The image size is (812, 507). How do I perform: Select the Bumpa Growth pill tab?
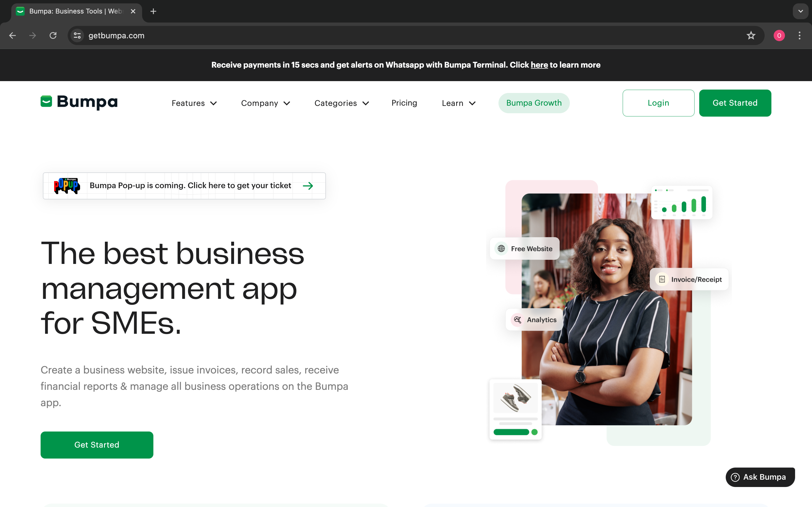(x=534, y=103)
